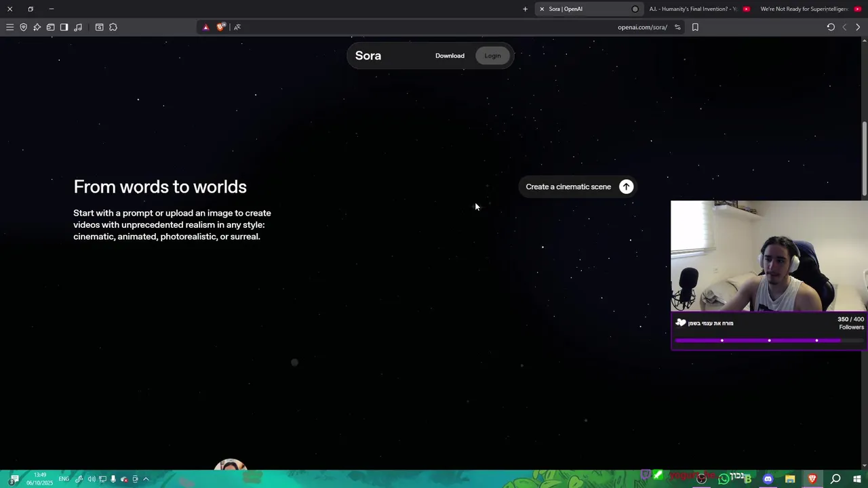Viewport: 868px width, 488px height.
Task: Click the Login button
Action: click(x=492, y=56)
